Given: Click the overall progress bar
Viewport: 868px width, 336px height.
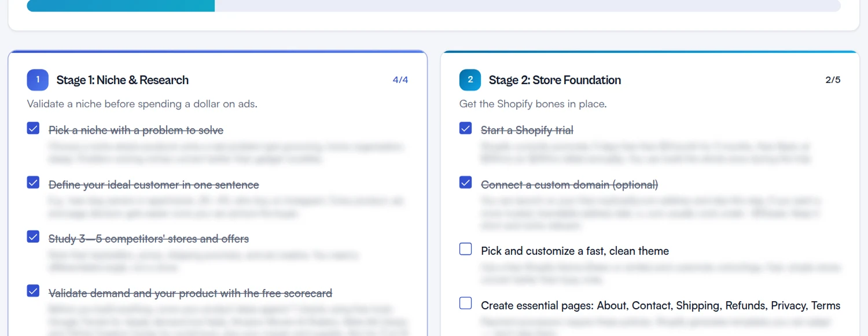Looking at the screenshot, I should 434,5.
